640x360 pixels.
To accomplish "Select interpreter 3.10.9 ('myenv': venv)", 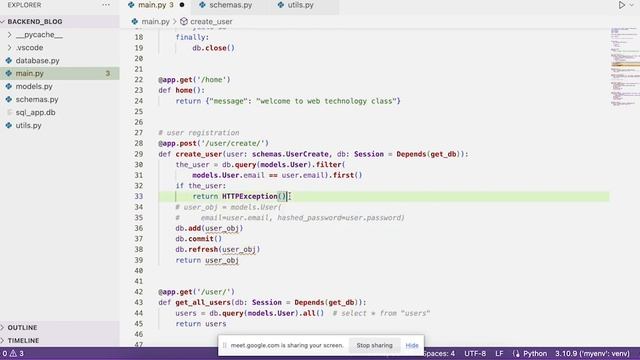I will [592, 353].
